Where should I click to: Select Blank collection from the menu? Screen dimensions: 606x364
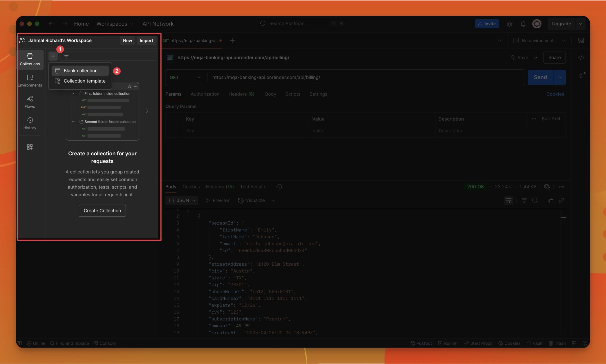coord(80,71)
